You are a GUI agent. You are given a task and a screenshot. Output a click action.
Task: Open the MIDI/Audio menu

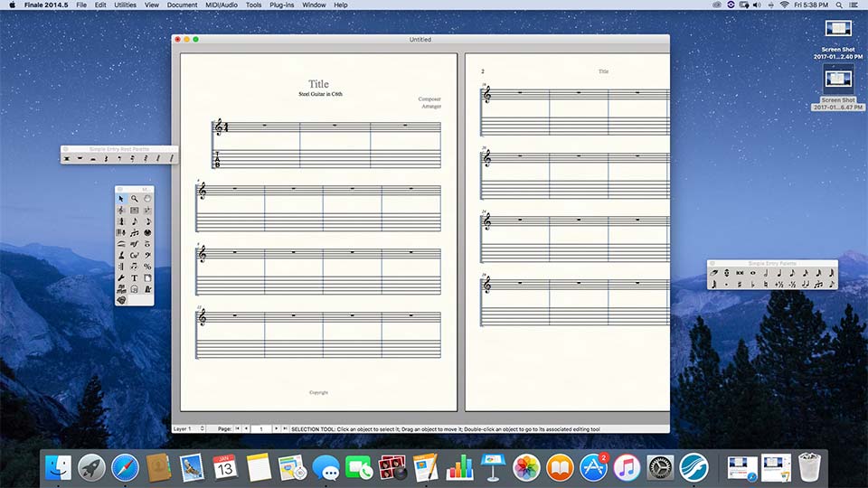(x=222, y=5)
